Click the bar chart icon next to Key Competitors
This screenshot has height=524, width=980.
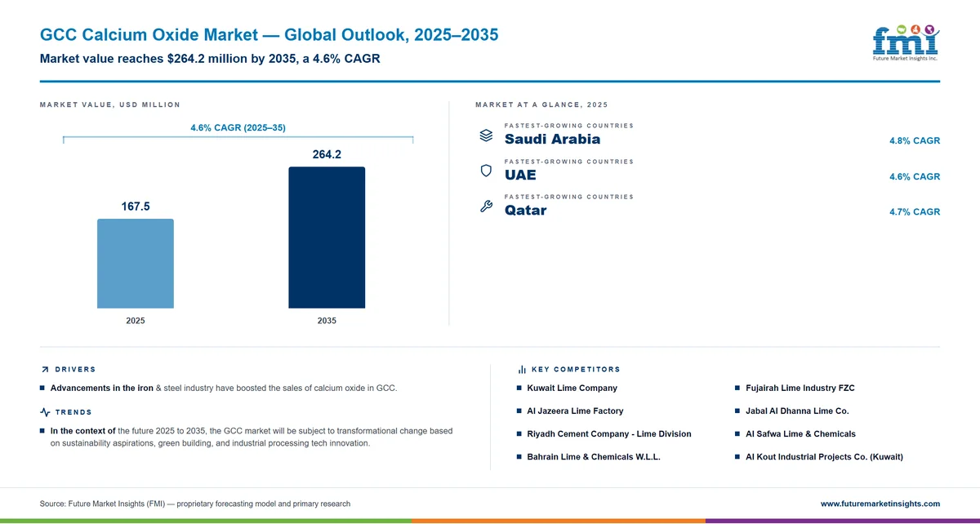click(522, 370)
